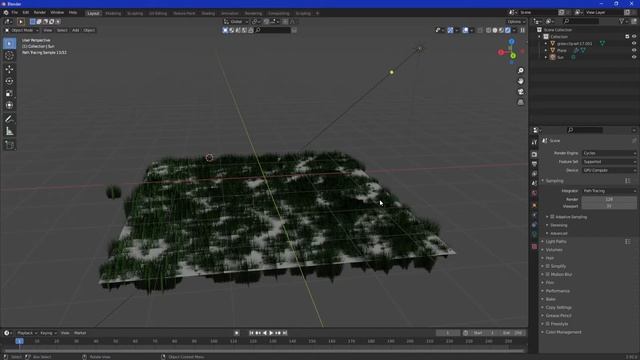Select the Select Box tool
The image size is (640, 360).
[9, 43]
